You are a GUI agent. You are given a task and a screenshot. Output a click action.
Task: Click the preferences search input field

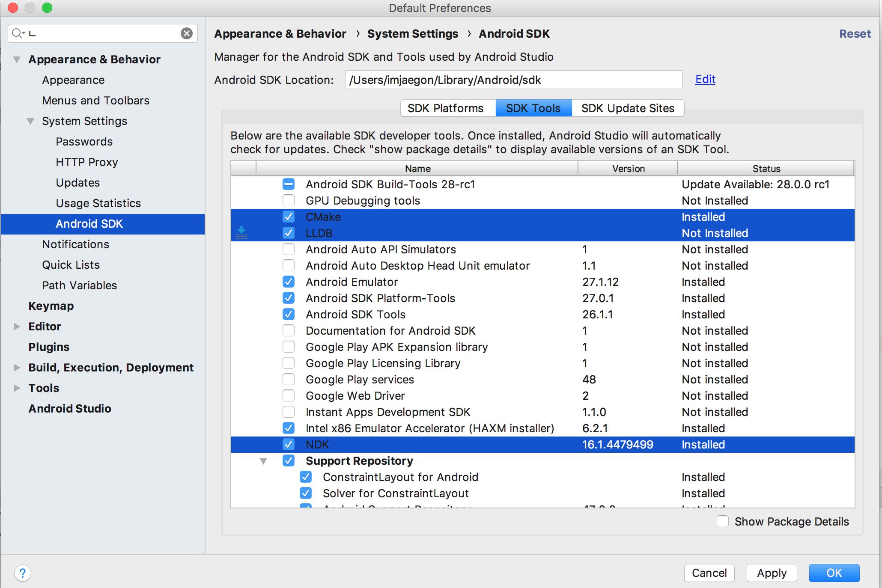click(103, 33)
